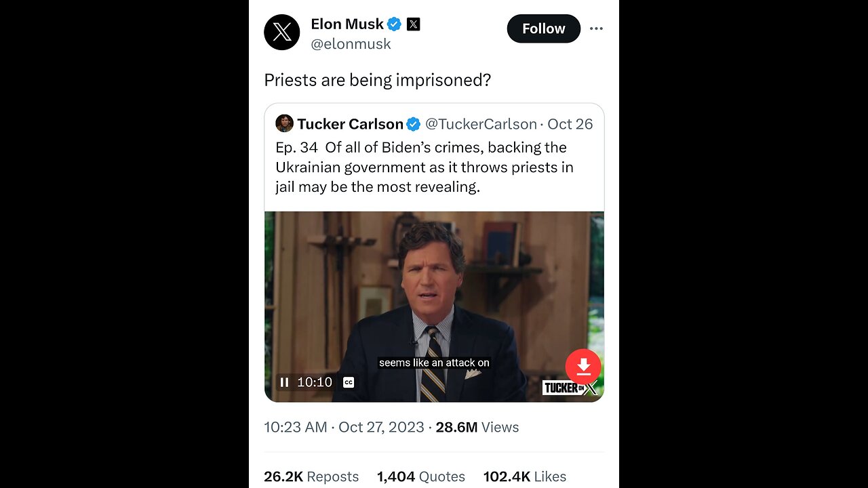
Task: Click Elon Musk's X profile avatar
Action: [x=282, y=33]
